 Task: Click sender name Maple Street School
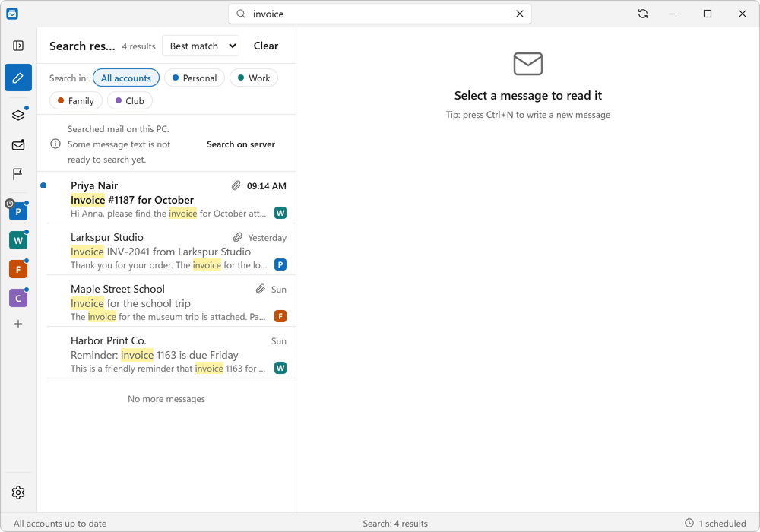(118, 290)
